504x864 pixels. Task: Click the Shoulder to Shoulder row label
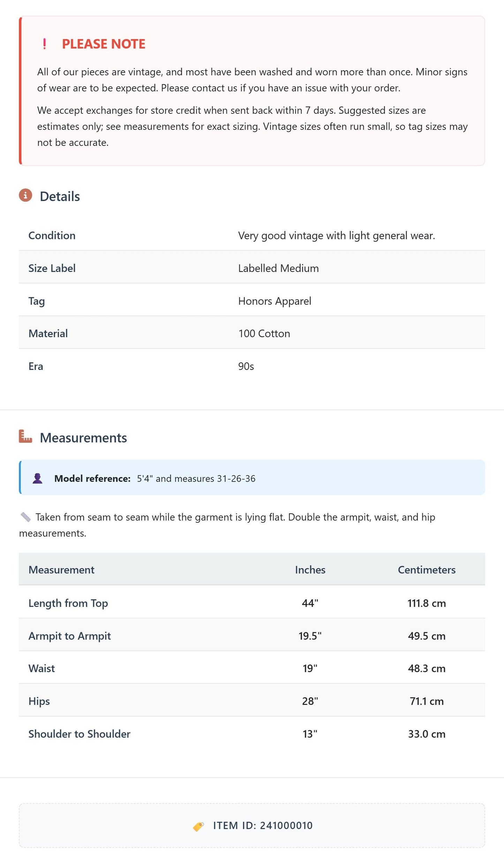point(80,734)
